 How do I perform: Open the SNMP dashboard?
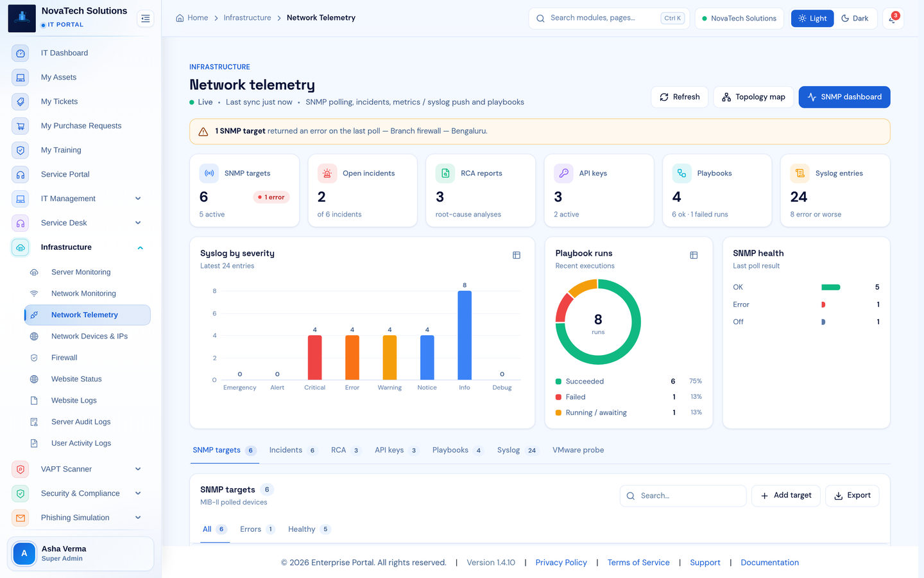point(844,97)
